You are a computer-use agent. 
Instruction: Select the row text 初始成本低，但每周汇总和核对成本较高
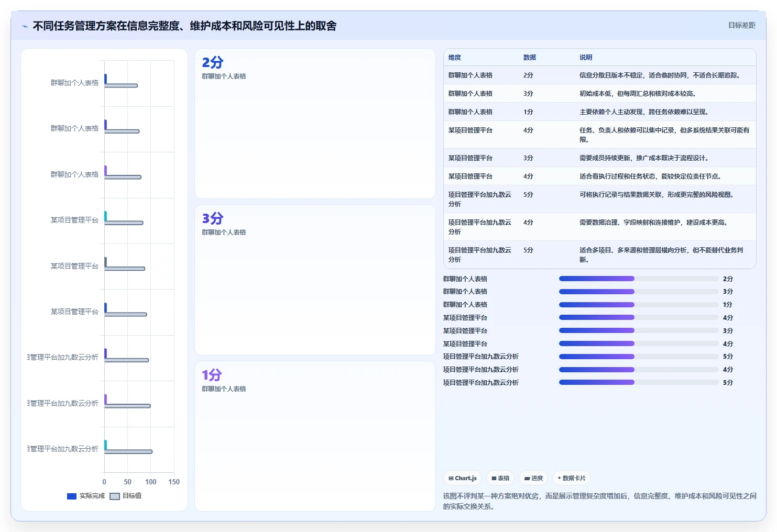(x=637, y=94)
